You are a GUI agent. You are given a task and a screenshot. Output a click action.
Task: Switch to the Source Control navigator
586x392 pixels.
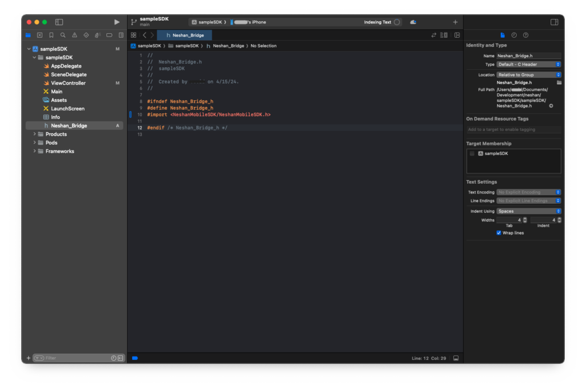(x=39, y=35)
